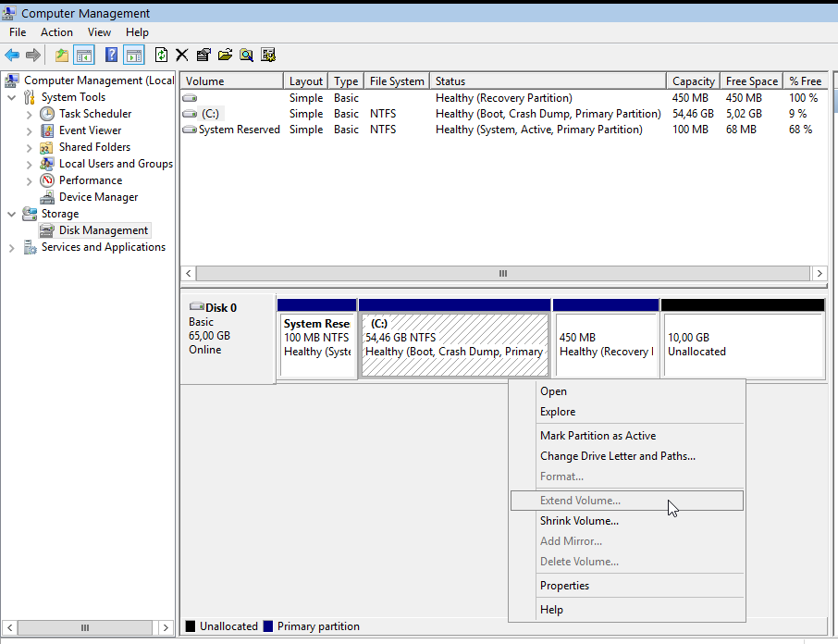Select Change Drive Letter and Paths option
838x644 pixels.
617,456
